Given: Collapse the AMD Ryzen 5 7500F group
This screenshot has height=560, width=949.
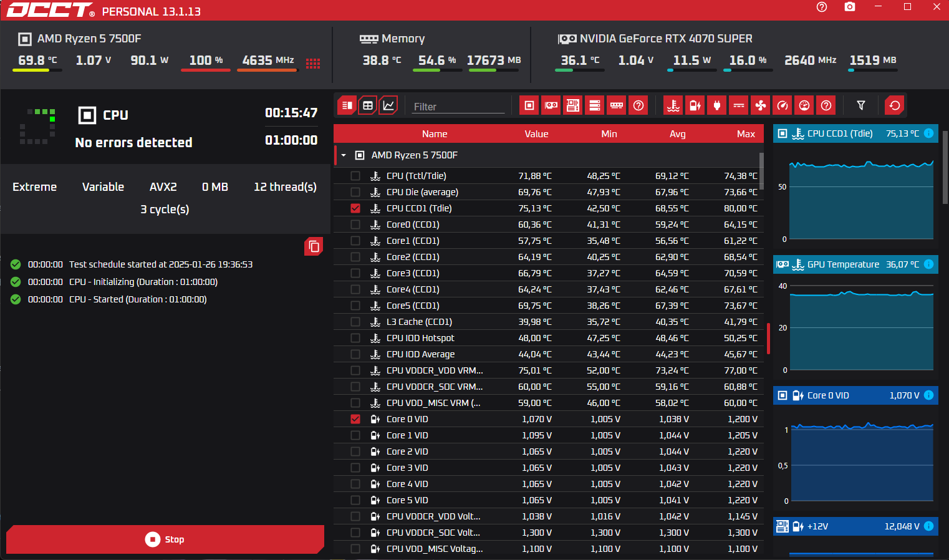Looking at the screenshot, I should (x=344, y=155).
